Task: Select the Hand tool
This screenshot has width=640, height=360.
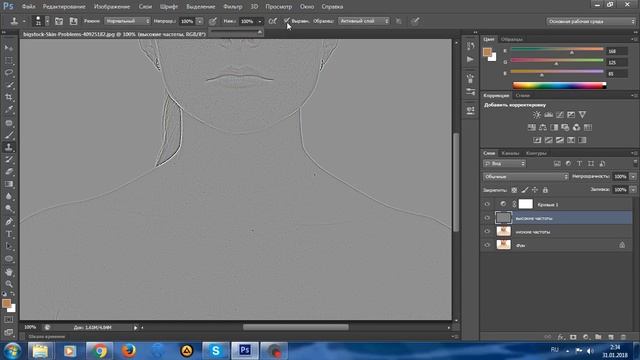Action: pos(9,272)
